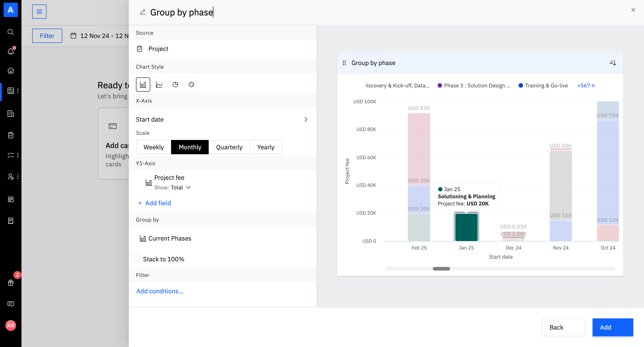Click the Group by phase title field
The image size is (644, 347).
182,12
